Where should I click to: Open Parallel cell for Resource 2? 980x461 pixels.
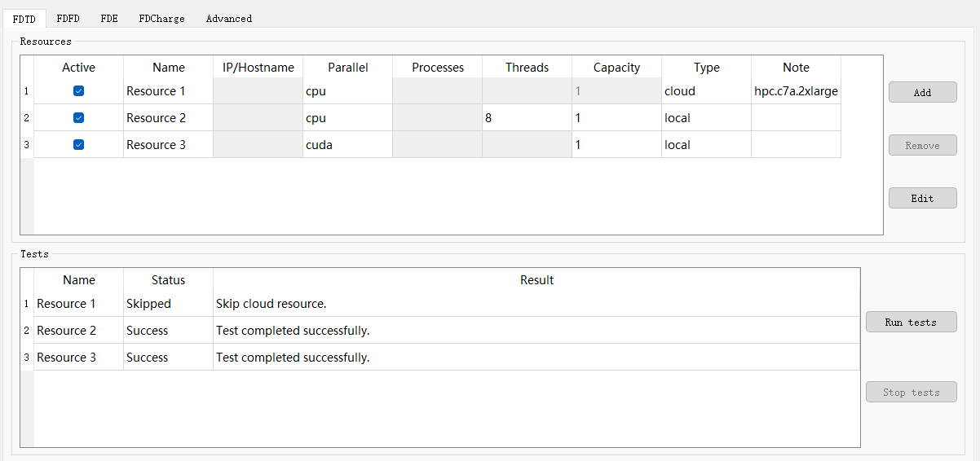pos(347,118)
